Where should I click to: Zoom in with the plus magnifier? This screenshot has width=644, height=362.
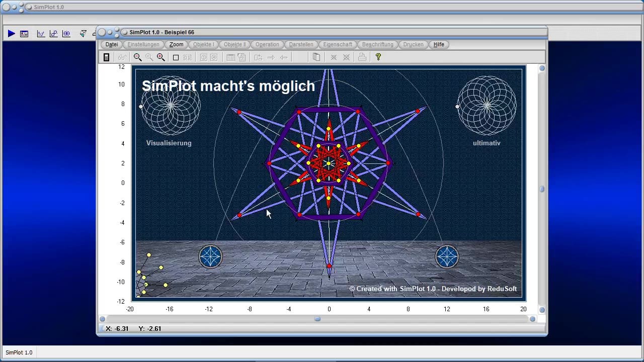[160, 57]
